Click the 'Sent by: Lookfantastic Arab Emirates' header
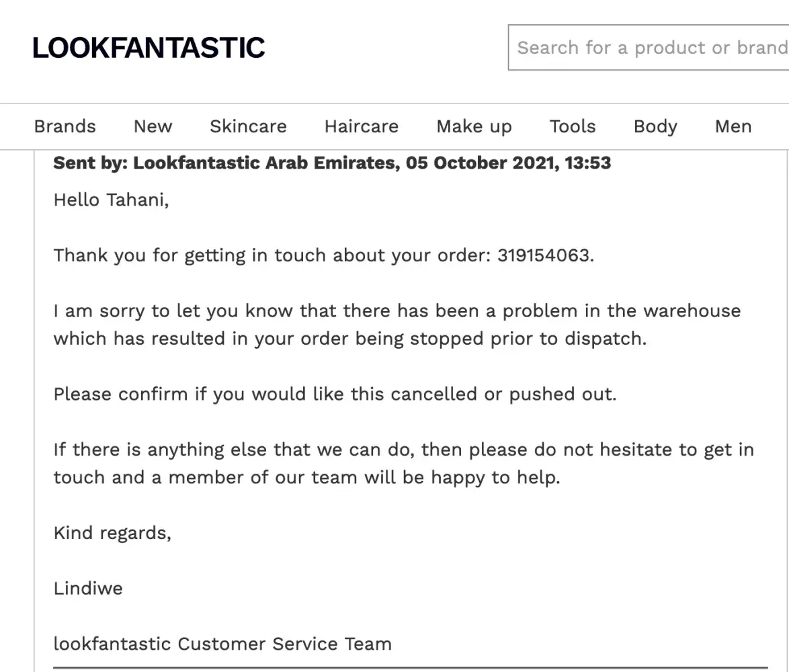This screenshot has height=672, width=789. tap(332, 163)
